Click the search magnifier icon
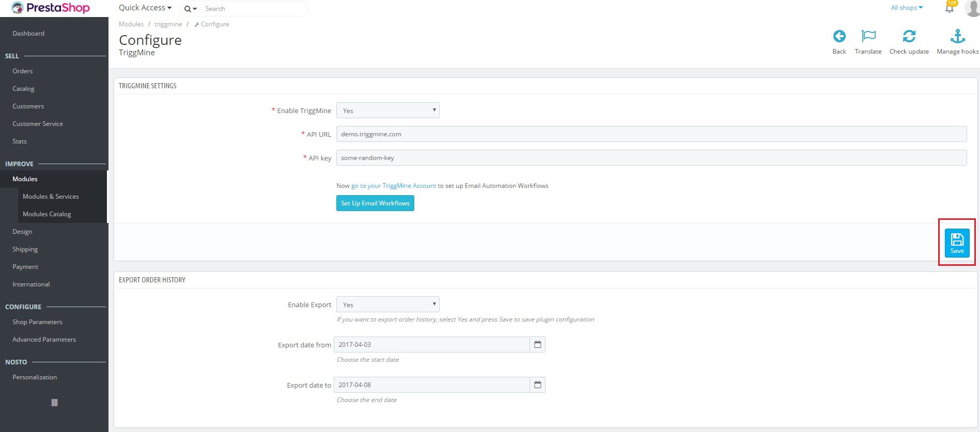Image resolution: width=980 pixels, height=432 pixels. tap(188, 9)
